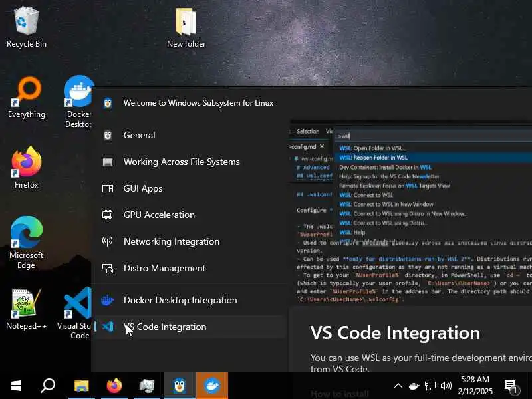Image resolution: width=532 pixels, height=399 pixels.
Task: Open the network status tray icon
Action: pyautogui.click(x=430, y=386)
